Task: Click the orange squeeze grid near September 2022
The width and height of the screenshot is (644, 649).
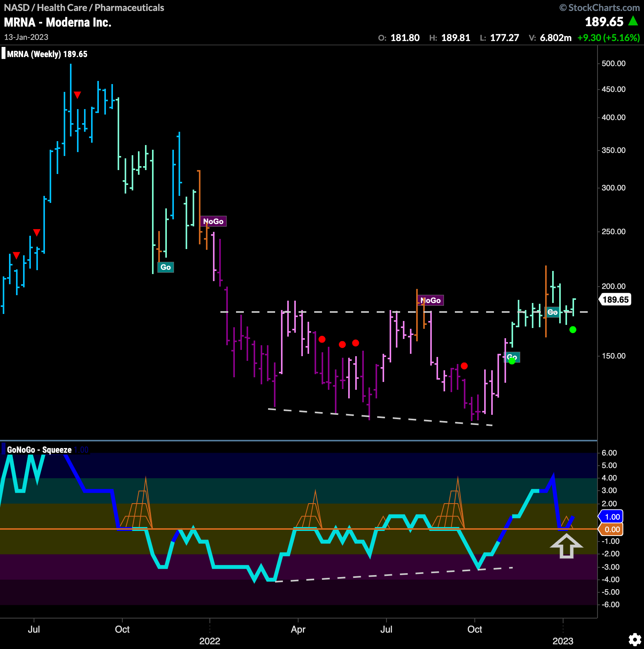Action: coord(448,503)
